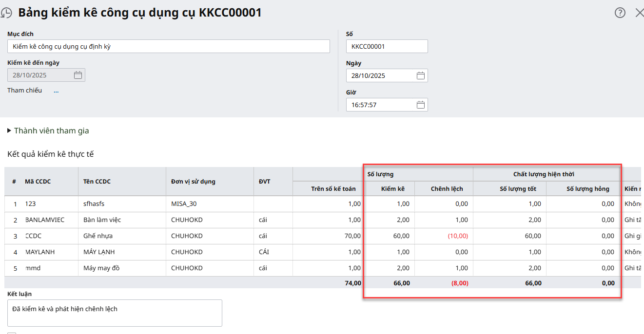The height and width of the screenshot is (334, 644).
Task: Click the Kết luận text area
Action: [x=115, y=313]
